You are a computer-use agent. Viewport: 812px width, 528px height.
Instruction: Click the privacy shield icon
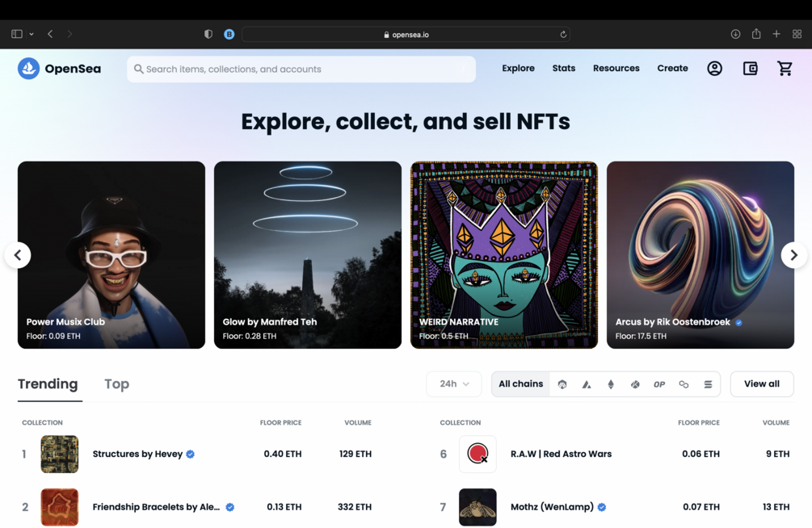(x=208, y=34)
